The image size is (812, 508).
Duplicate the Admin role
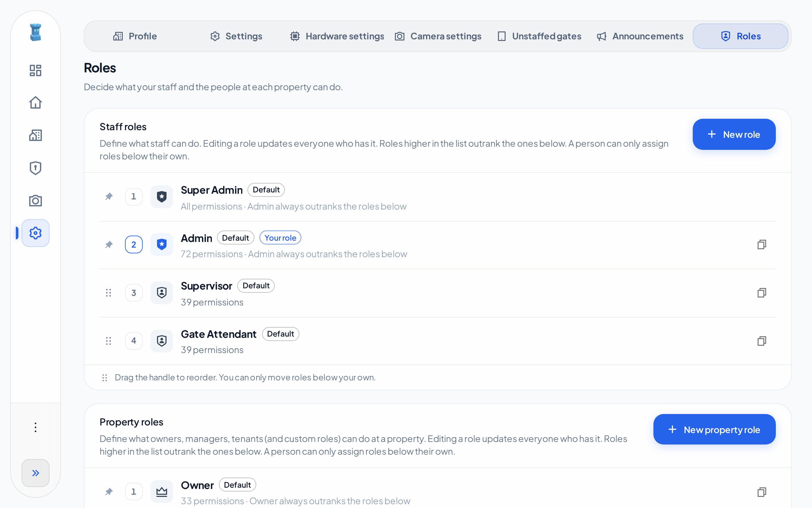pyautogui.click(x=761, y=244)
